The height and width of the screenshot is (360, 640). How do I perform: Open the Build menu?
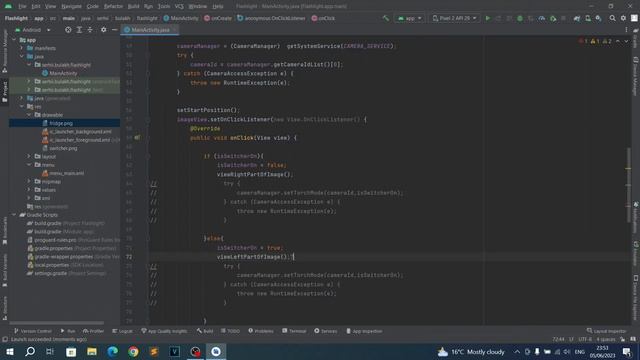tap(133, 7)
